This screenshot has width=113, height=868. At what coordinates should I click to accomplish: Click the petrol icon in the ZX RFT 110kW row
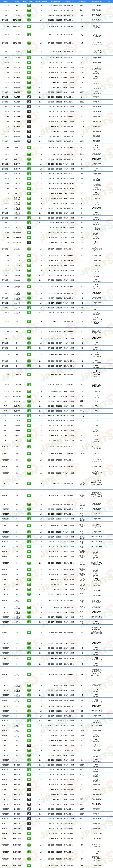click(x=29, y=361)
